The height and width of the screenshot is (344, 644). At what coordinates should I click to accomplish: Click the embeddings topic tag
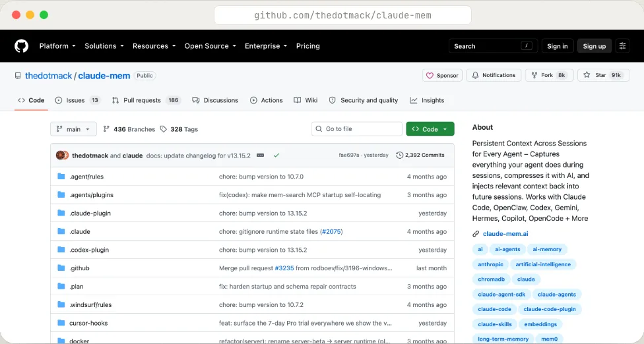(x=540, y=324)
